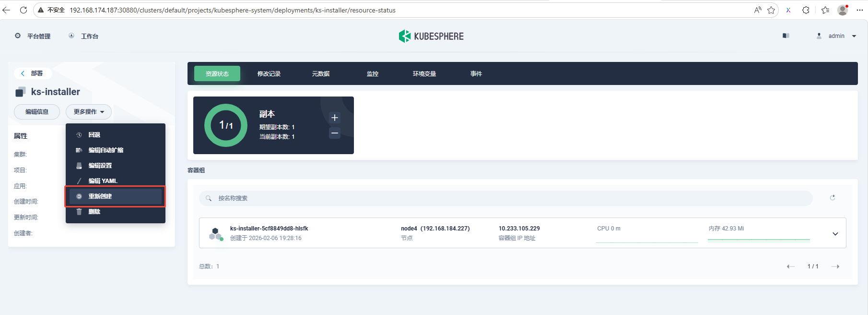Image resolution: width=868 pixels, height=315 pixels.
Task: Click the browser address bar URL
Action: tap(233, 10)
